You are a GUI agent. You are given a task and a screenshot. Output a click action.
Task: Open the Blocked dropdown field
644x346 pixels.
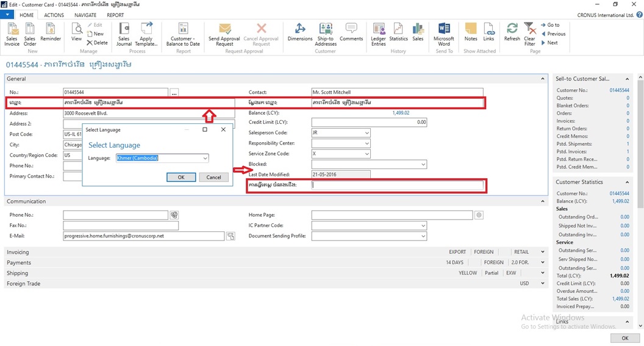(x=423, y=165)
